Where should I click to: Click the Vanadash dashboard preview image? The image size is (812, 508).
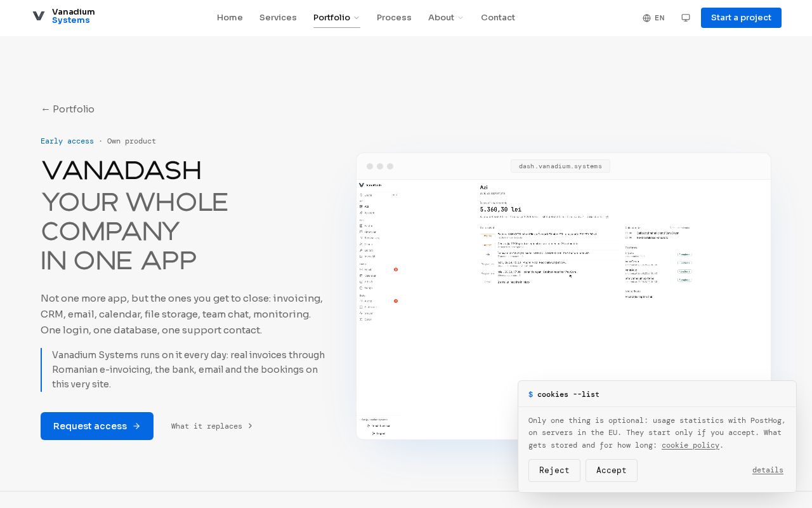click(x=563, y=309)
